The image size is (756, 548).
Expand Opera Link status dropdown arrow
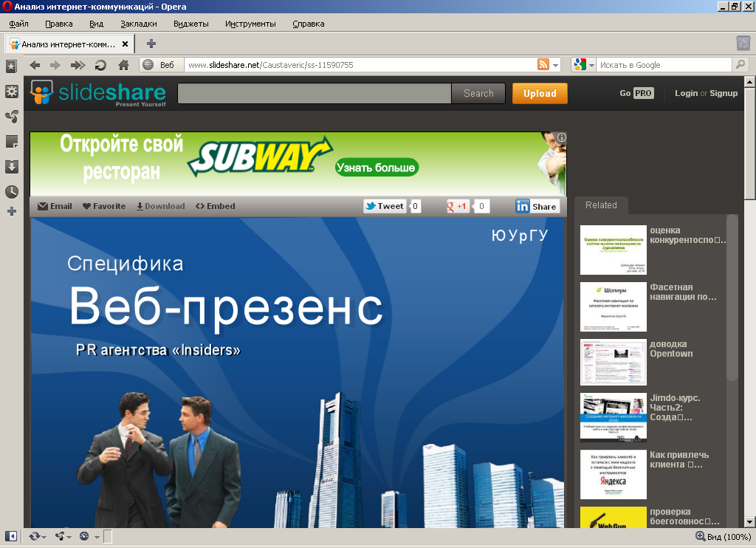(x=44, y=537)
